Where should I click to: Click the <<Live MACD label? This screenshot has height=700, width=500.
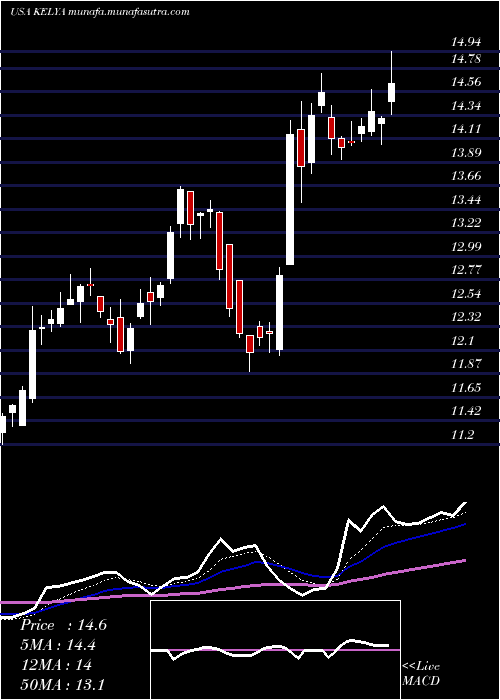[421, 673]
